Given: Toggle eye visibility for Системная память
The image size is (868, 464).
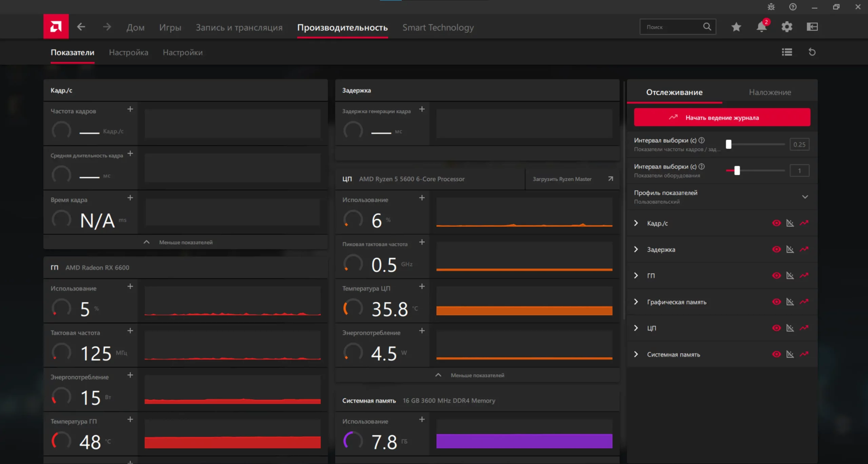Looking at the screenshot, I should pyautogui.click(x=776, y=354).
